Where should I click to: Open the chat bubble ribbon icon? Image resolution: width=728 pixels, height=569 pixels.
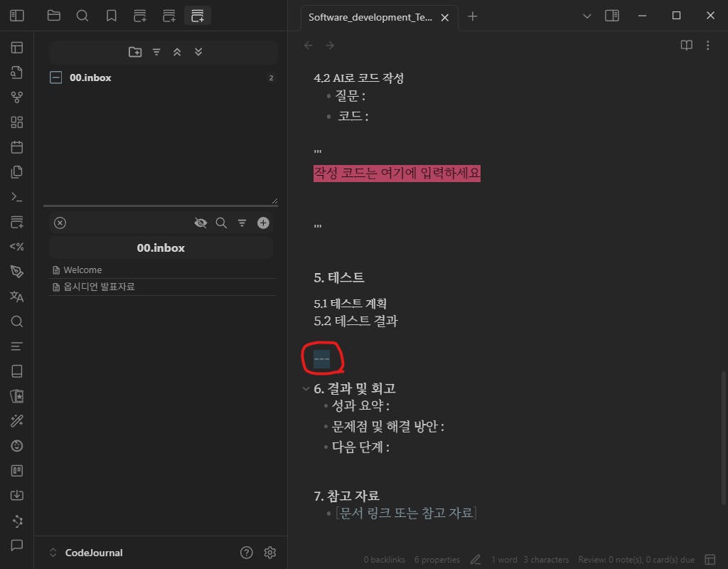pyautogui.click(x=17, y=546)
